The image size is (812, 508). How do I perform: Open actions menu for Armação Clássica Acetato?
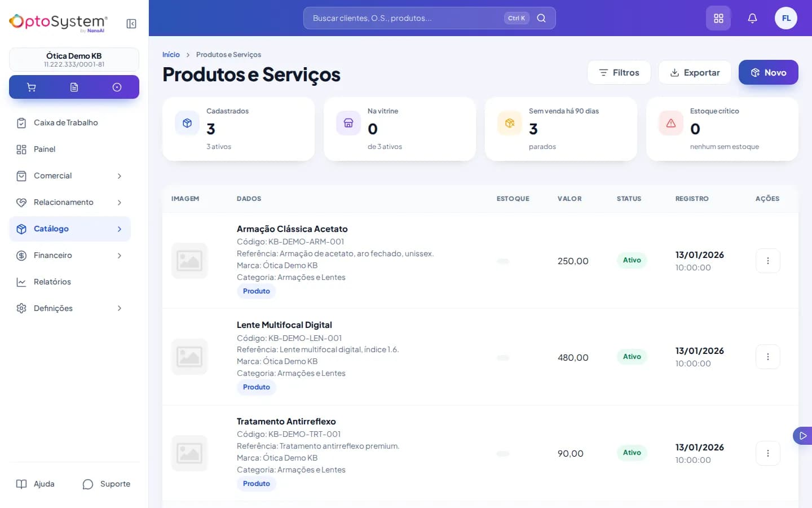pos(768,261)
